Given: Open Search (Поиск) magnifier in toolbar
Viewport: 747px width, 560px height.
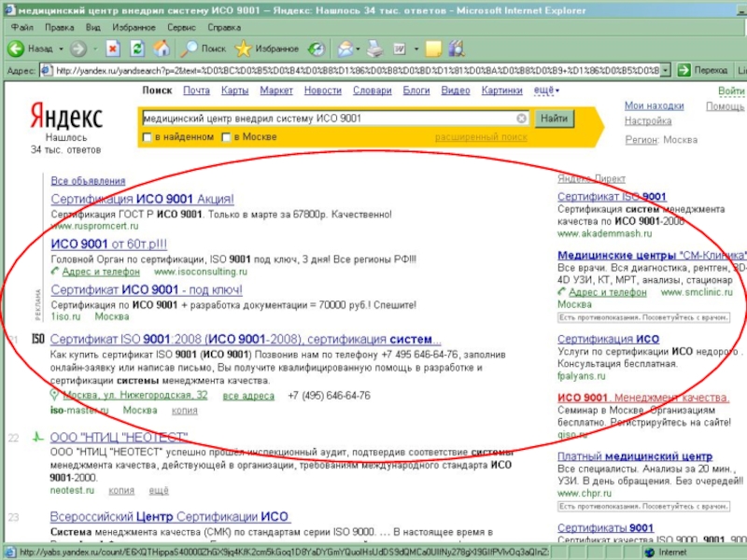Looking at the screenshot, I should pos(190,48).
